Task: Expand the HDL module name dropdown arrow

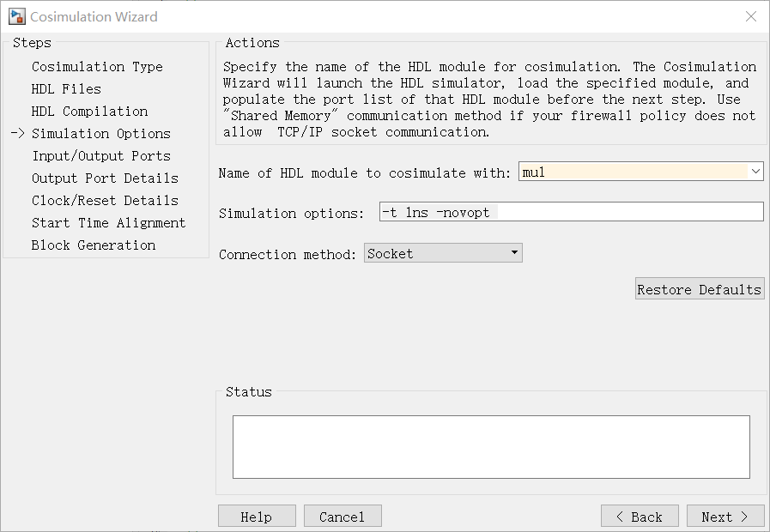Action: coord(755,172)
